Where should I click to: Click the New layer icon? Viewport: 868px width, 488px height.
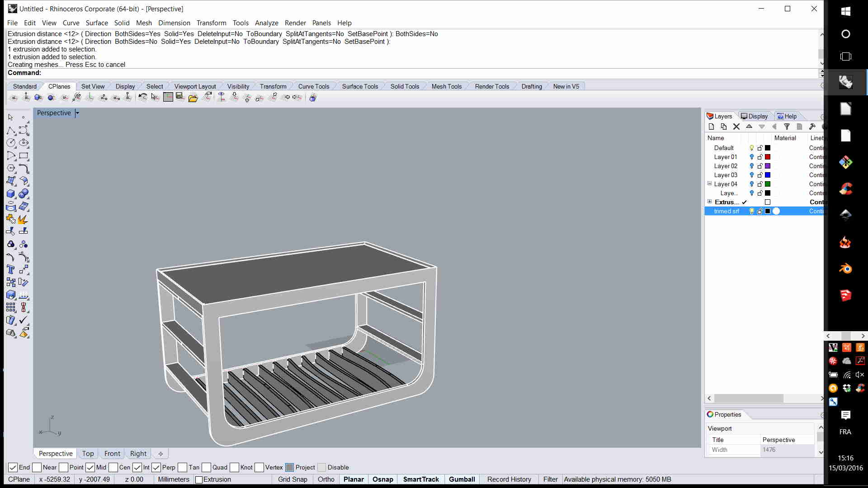711,127
